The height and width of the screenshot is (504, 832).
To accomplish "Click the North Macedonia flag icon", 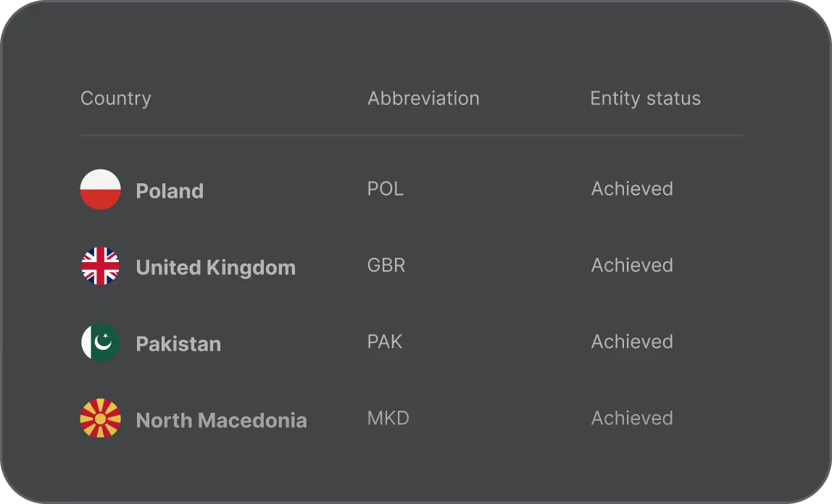I will pos(100,419).
